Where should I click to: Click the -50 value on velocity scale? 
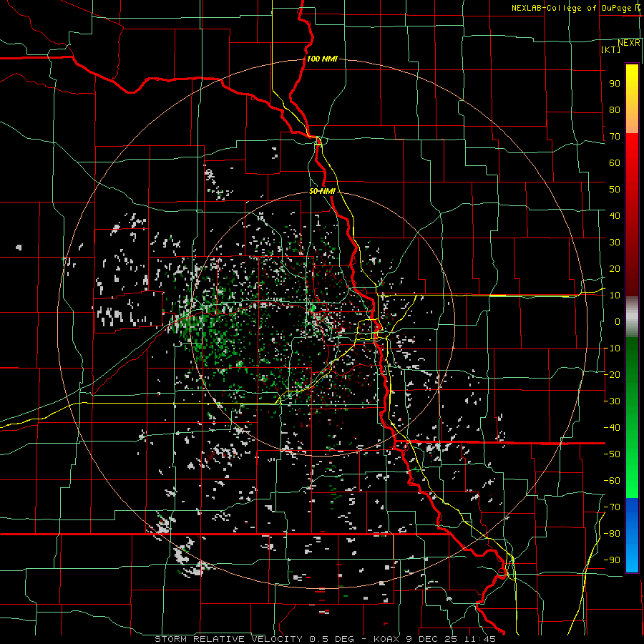click(612, 454)
